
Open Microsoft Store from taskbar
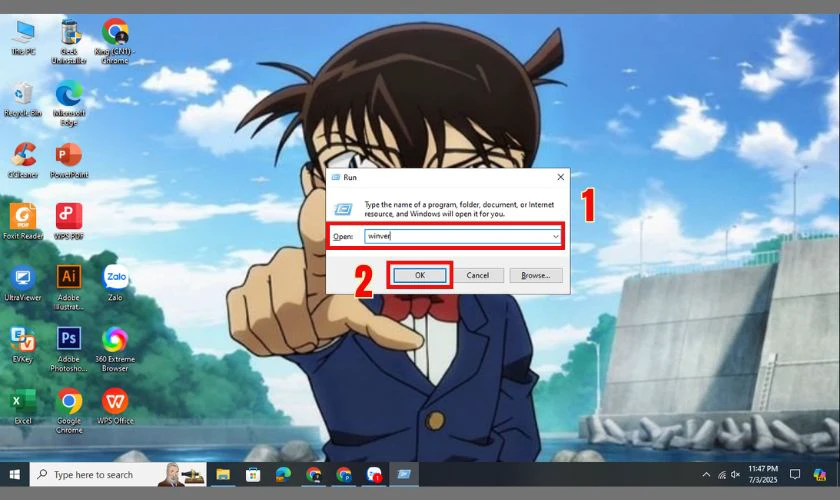tap(253, 474)
